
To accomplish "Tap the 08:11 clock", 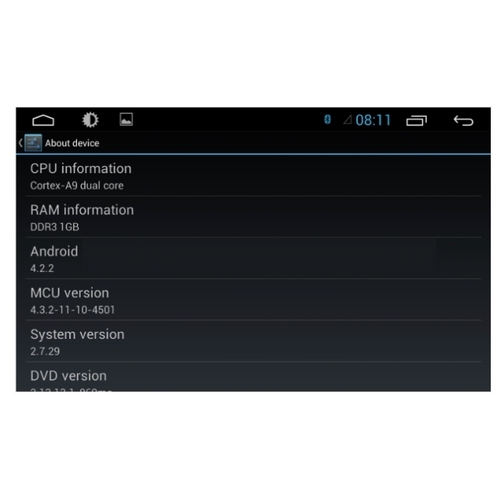I will coord(373,120).
